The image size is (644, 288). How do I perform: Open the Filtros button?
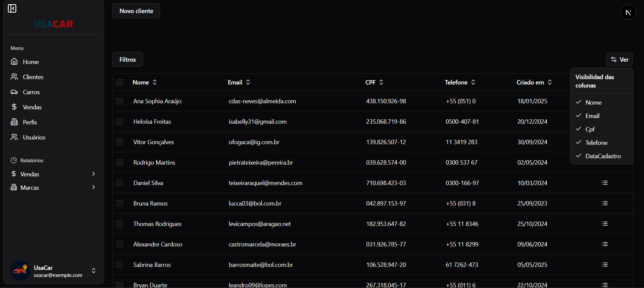[128, 59]
